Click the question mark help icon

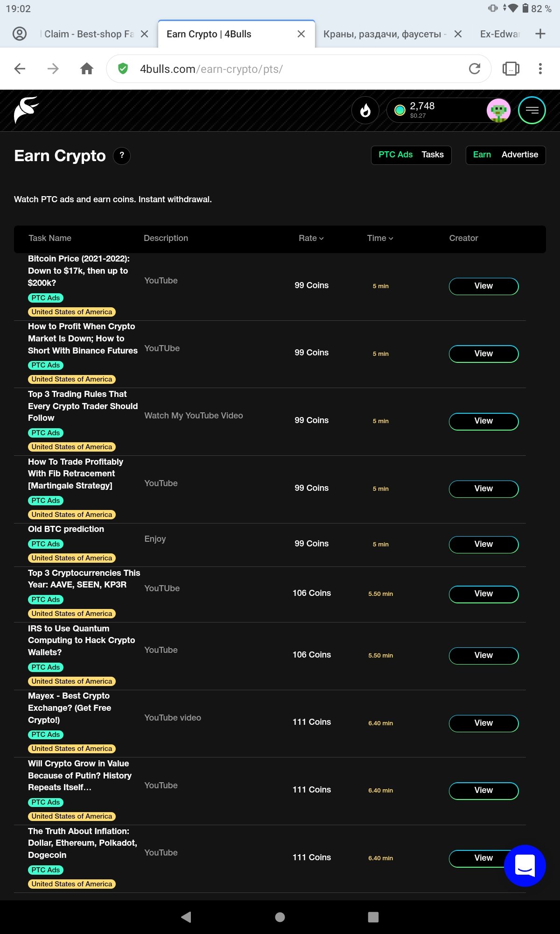click(x=122, y=156)
